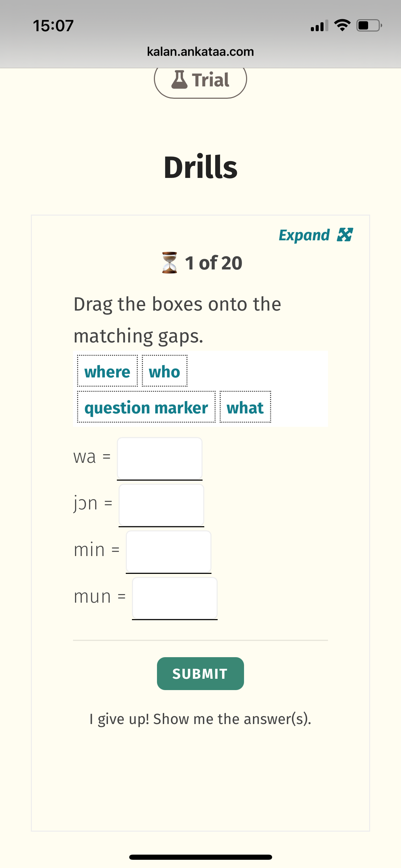Click the empty gap next to "wa"

click(160, 458)
